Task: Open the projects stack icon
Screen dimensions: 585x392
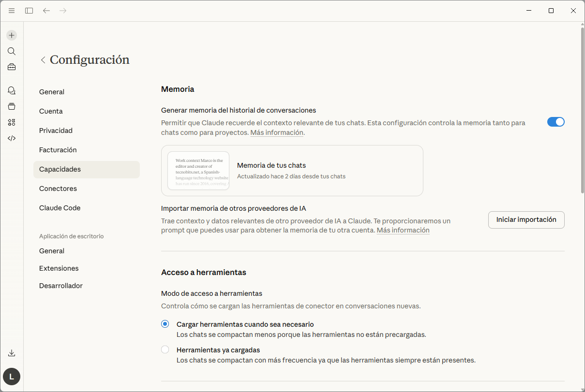Action: [12, 106]
